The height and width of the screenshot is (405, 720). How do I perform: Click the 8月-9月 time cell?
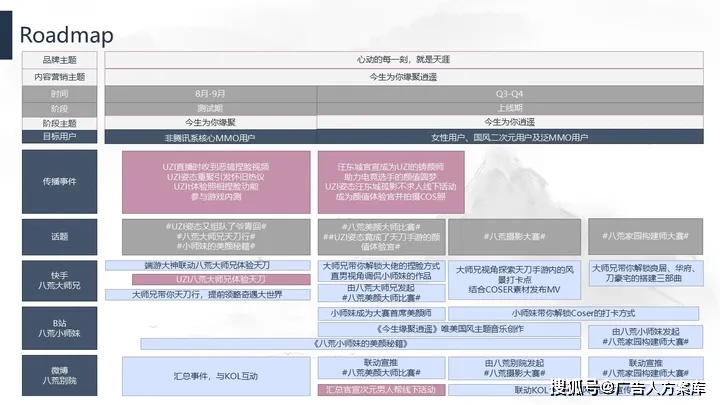(x=210, y=94)
